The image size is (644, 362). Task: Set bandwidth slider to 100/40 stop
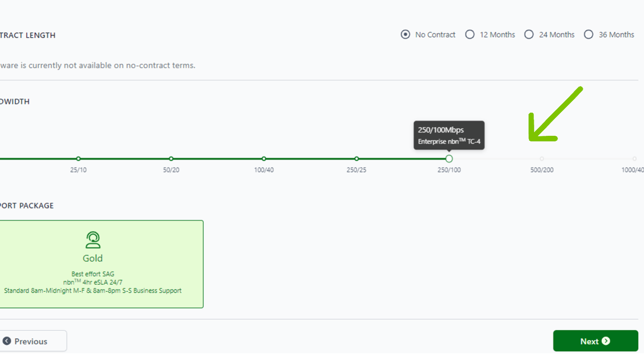264,159
